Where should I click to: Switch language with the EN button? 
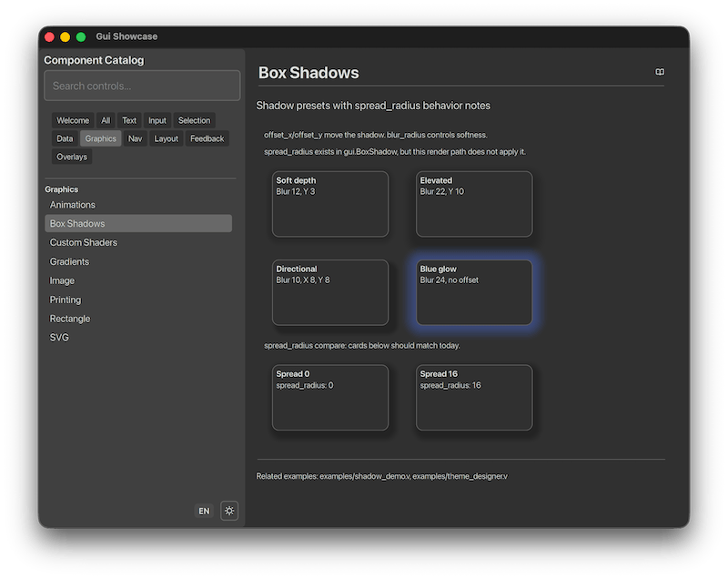click(x=204, y=511)
